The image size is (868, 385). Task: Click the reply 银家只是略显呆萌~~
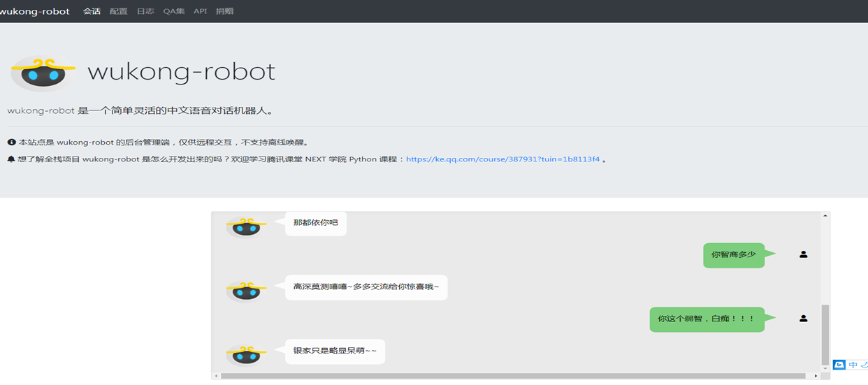(x=335, y=351)
